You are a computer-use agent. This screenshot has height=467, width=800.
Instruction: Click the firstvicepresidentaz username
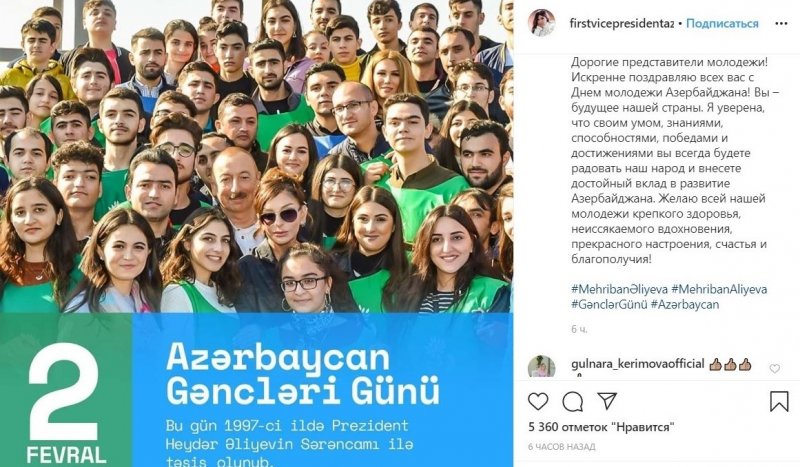[621, 23]
